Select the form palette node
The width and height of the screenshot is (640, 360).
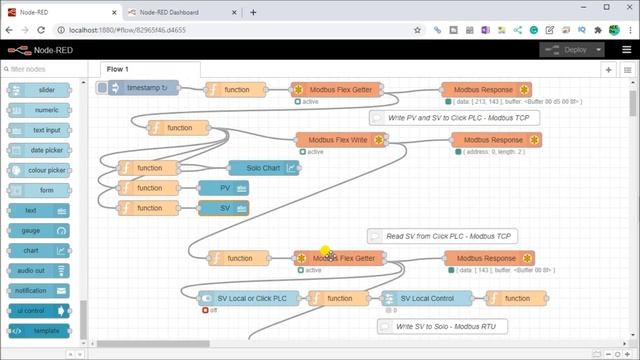tap(39, 190)
